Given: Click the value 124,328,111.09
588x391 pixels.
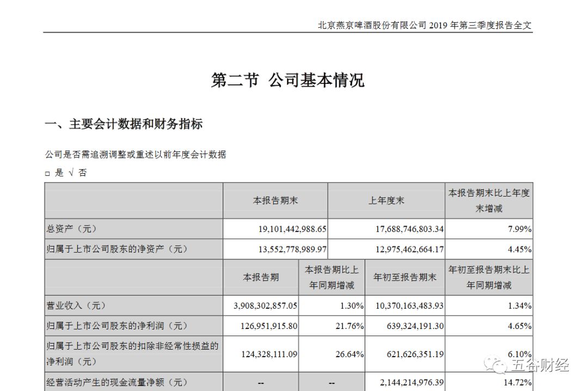Looking at the screenshot, I should point(269,354).
